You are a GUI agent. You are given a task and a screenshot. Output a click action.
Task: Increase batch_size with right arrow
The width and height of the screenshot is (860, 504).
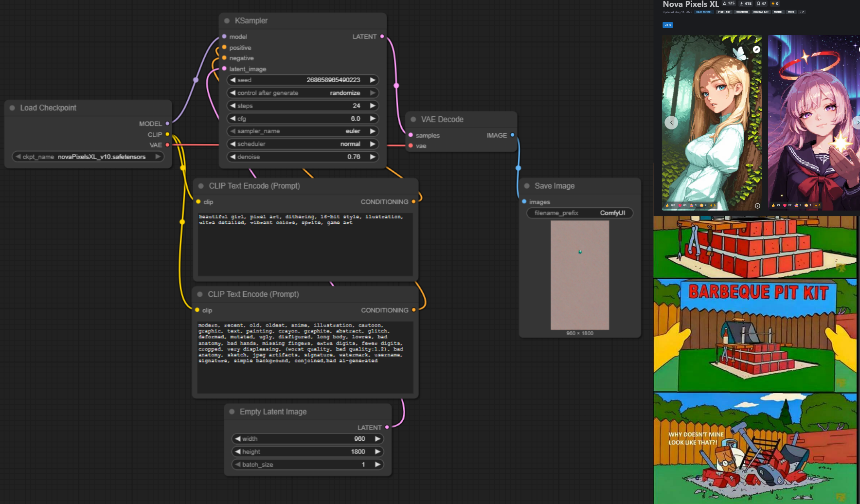[x=377, y=465]
